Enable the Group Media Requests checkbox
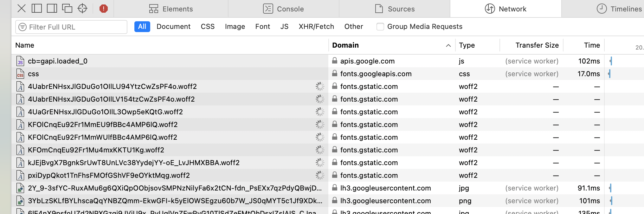This screenshot has width=644, height=214. [x=380, y=27]
